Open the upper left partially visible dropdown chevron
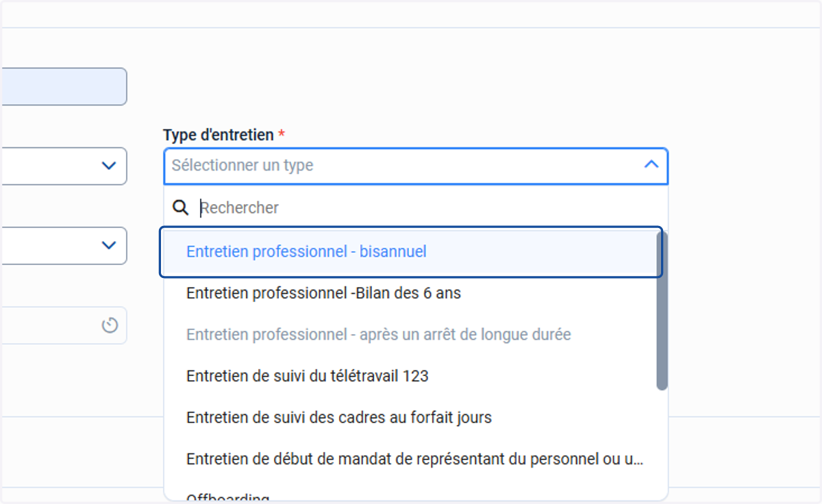This screenshot has width=822, height=504. point(108,166)
